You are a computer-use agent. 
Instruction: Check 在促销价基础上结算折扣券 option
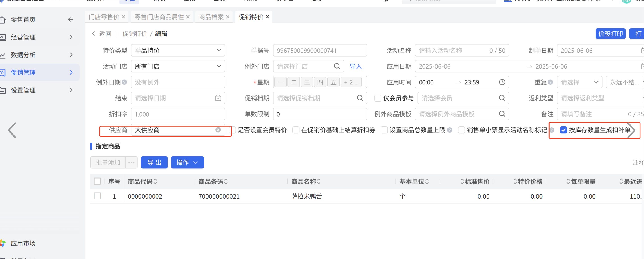[296, 130]
